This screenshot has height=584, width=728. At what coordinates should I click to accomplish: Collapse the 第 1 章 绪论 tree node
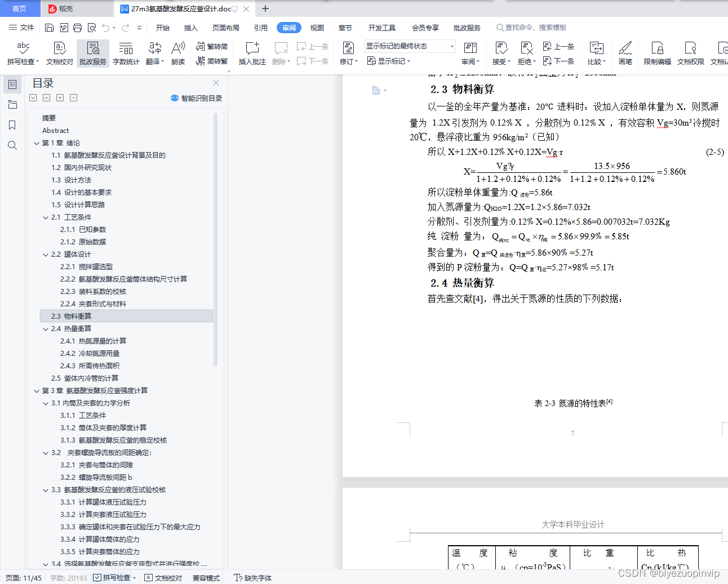pyautogui.click(x=37, y=143)
